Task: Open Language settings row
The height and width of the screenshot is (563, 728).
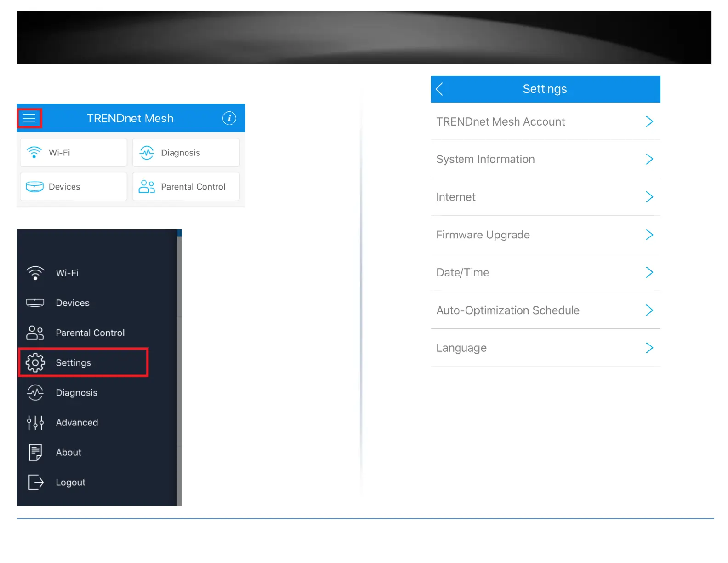Action: 546,348
